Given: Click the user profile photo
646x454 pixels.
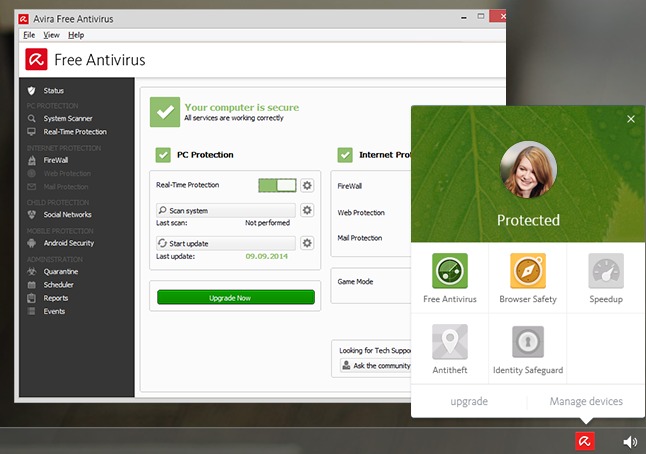Looking at the screenshot, I should (528, 170).
